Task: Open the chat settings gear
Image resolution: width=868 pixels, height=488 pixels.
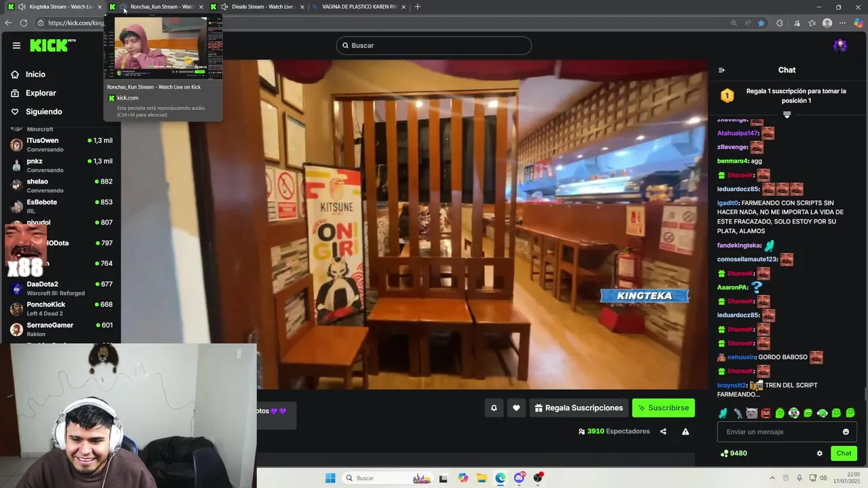Action: 819,453
